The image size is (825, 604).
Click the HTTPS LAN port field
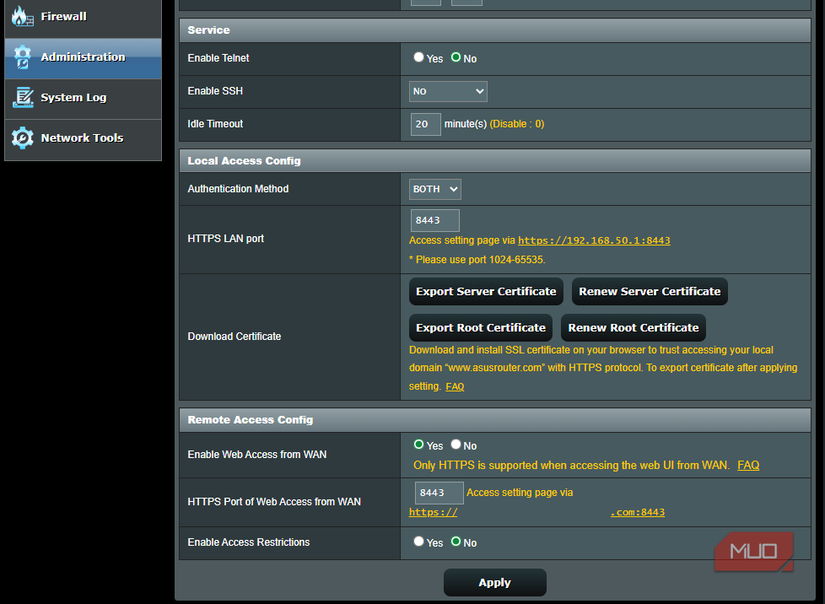(x=434, y=219)
